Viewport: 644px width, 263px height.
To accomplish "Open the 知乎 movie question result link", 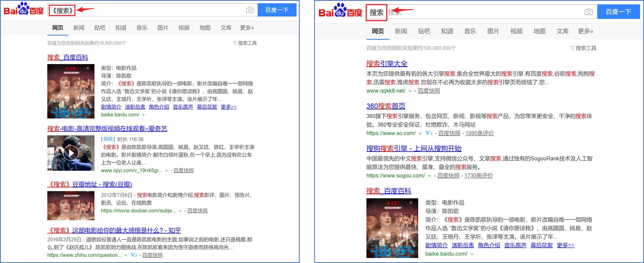I will (114, 230).
